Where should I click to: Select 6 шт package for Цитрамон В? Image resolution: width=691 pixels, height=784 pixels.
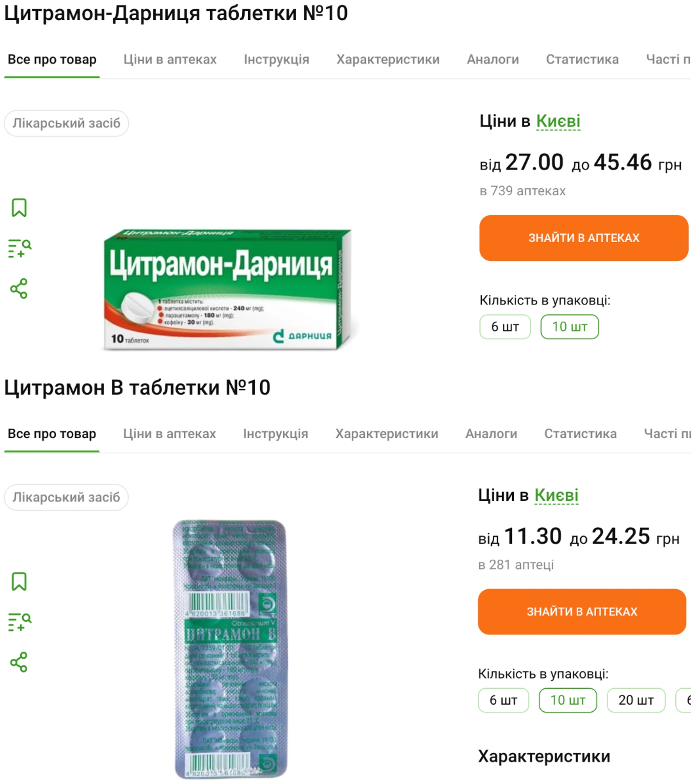[503, 700]
